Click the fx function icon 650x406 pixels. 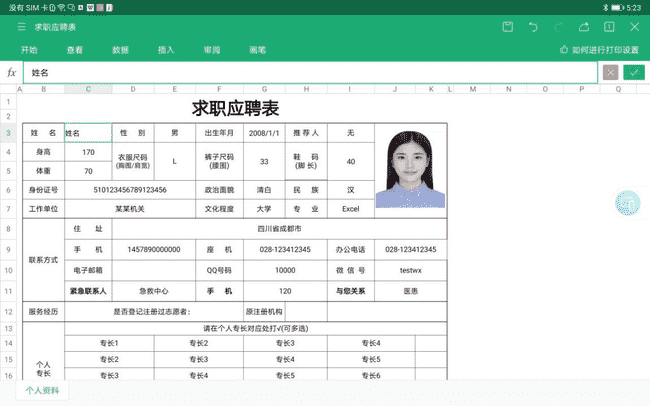click(x=12, y=73)
